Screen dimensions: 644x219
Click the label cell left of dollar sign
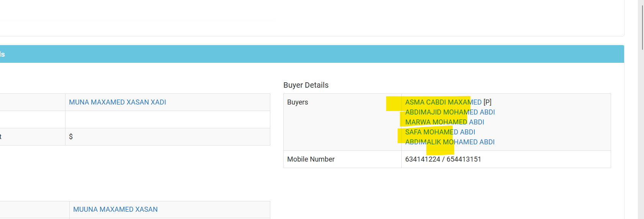[x=33, y=137]
